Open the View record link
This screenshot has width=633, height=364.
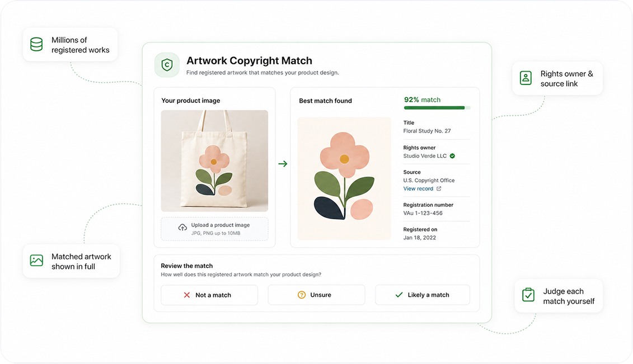coord(418,188)
